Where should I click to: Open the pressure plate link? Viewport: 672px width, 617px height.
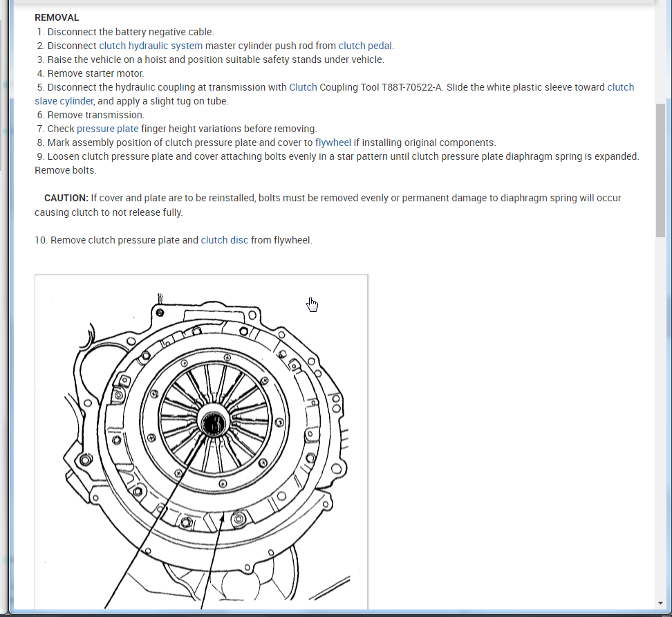click(108, 129)
